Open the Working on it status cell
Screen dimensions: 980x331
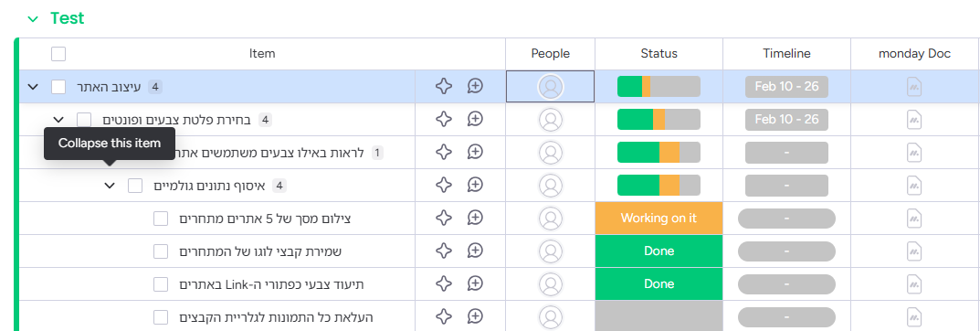[659, 219]
